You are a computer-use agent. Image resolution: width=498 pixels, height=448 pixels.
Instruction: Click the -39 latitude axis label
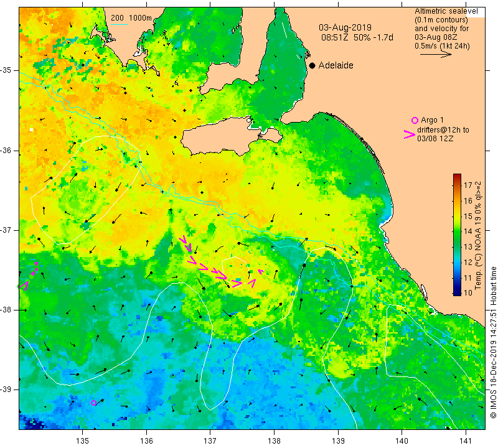(x=7, y=390)
